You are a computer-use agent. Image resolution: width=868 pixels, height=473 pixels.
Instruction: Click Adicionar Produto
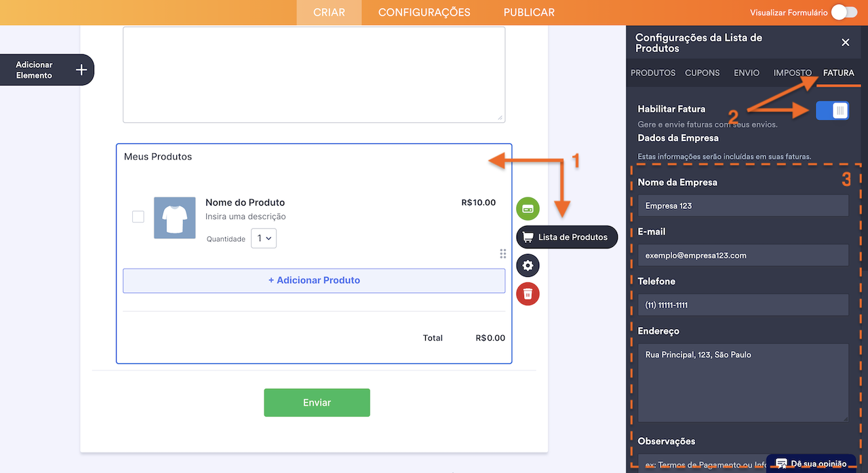click(313, 280)
